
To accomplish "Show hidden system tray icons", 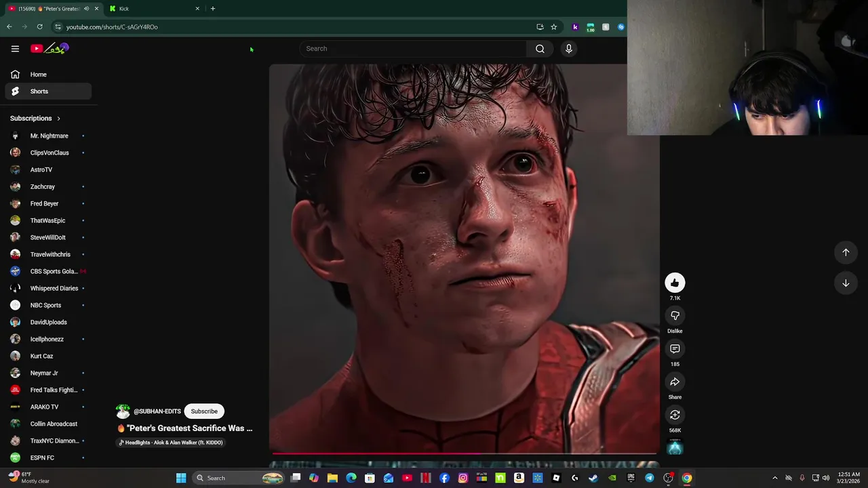I will (775, 478).
